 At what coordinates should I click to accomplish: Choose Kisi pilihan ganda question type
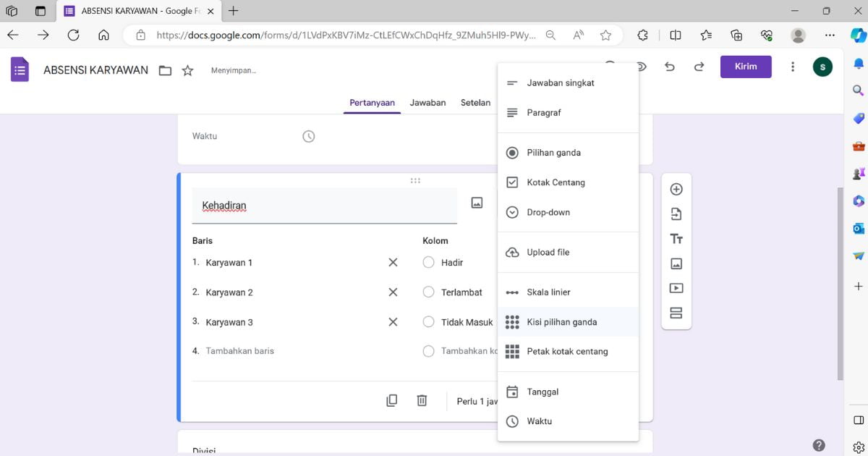[568, 322]
